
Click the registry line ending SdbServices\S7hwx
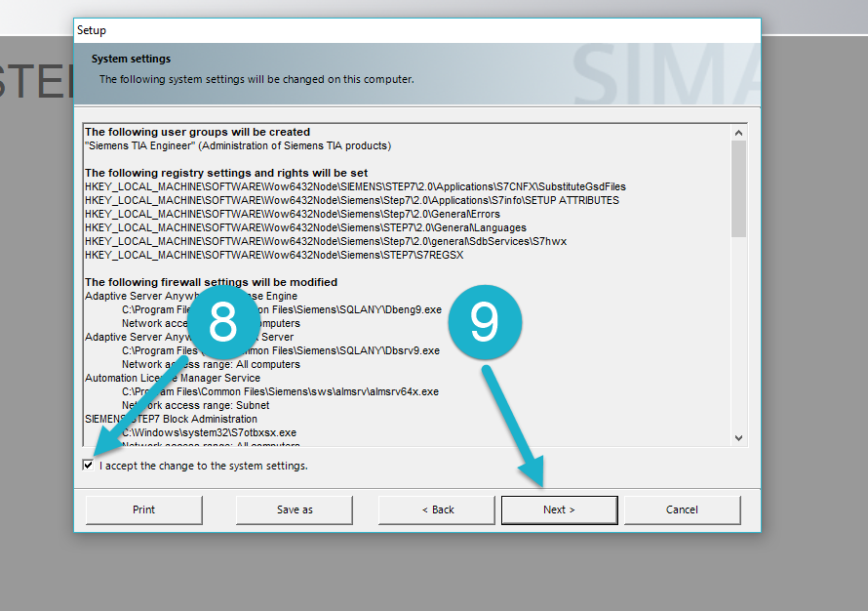(x=326, y=241)
